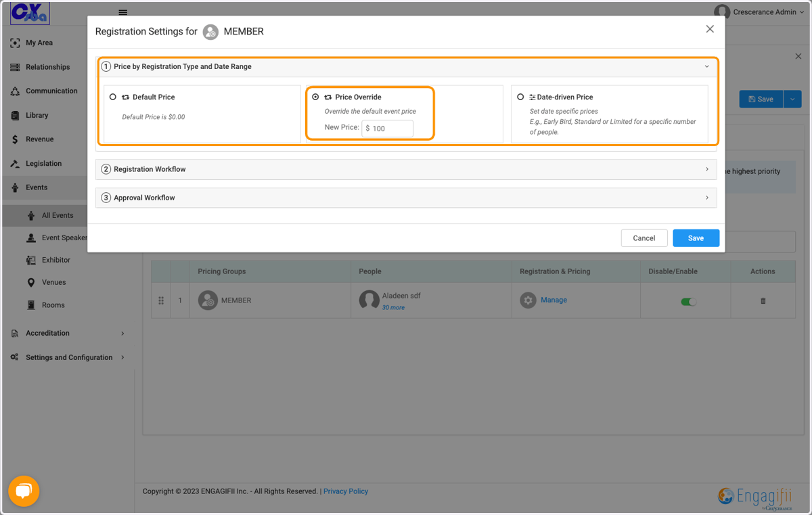
Task: Toggle the MEMBER Disable/Enable switch
Action: pyautogui.click(x=688, y=302)
